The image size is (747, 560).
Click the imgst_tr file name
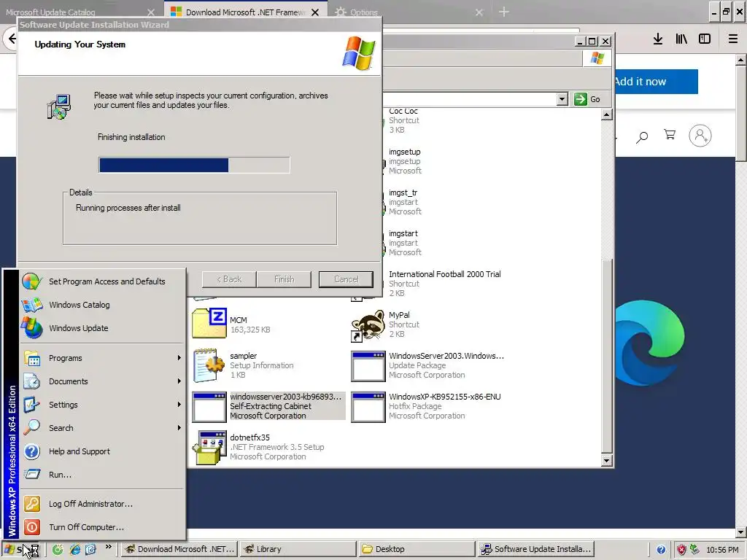pyautogui.click(x=403, y=192)
